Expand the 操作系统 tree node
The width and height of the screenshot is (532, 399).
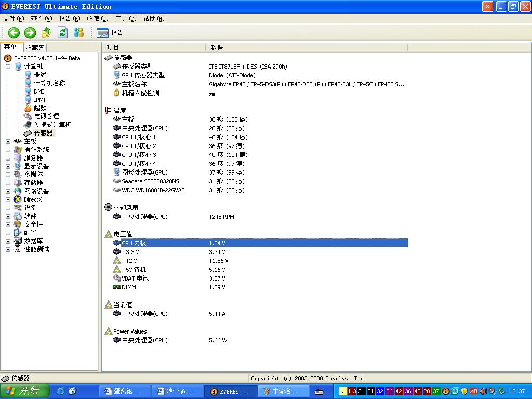pyautogui.click(x=8, y=150)
